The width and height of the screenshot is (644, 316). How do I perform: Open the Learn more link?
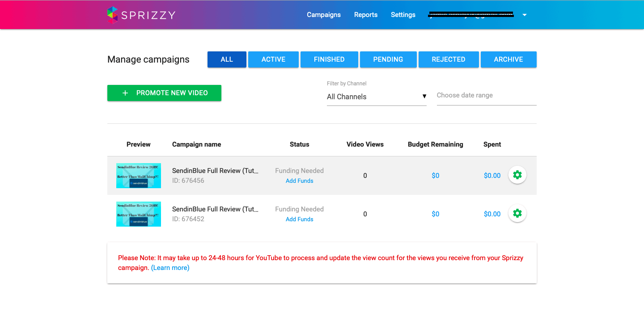click(170, 268)
